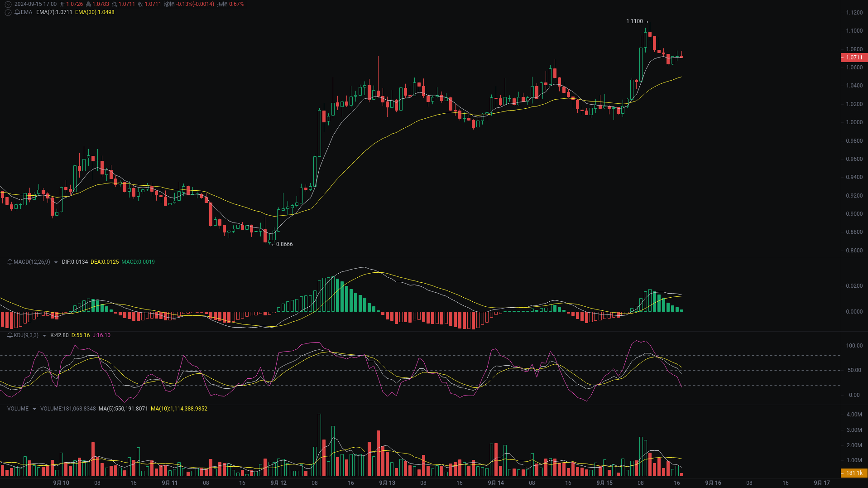Open the KDJ(9,3,3) settings dropdown

click(44, 335)
